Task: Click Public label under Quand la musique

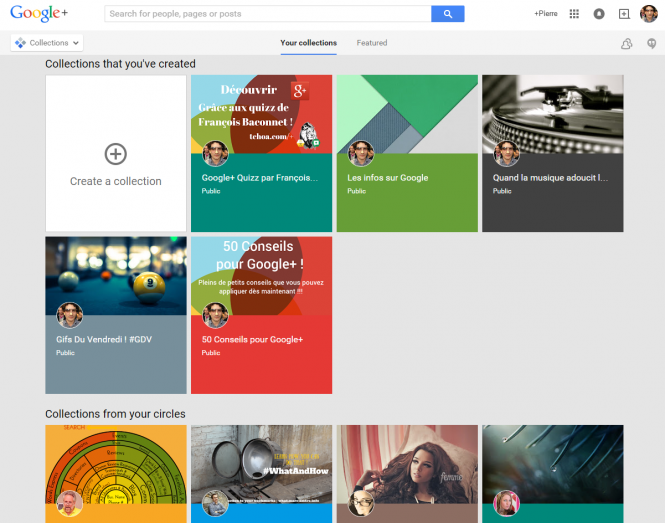Action: point(502,191)
